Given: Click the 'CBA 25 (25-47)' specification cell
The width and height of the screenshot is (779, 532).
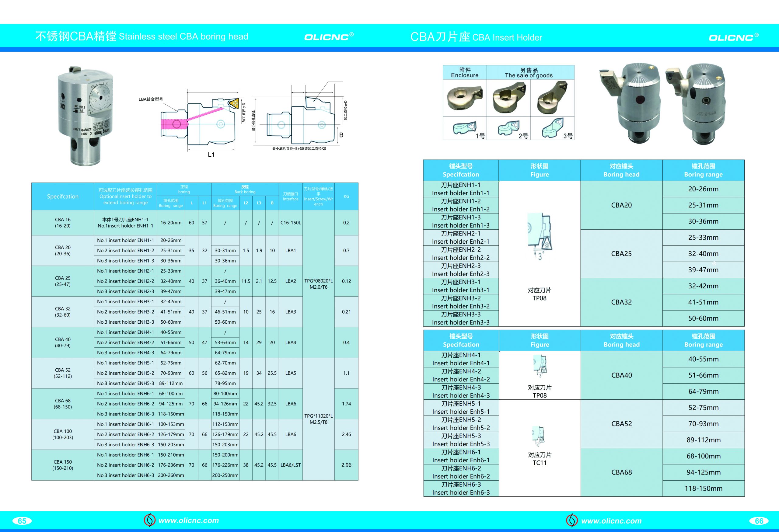Looking at the screenshot, I should coord(63,281).
